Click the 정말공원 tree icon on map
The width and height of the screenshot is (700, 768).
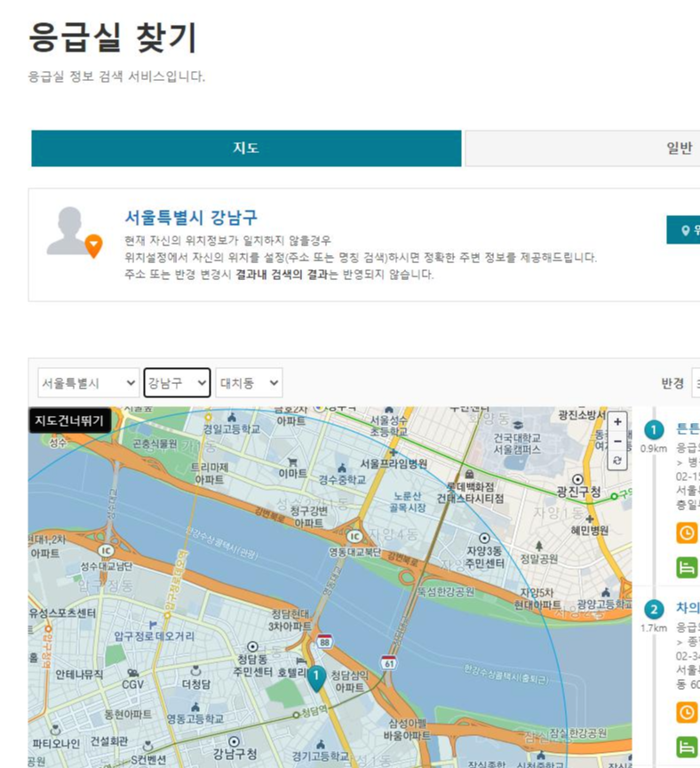click(x=539, y=545)
